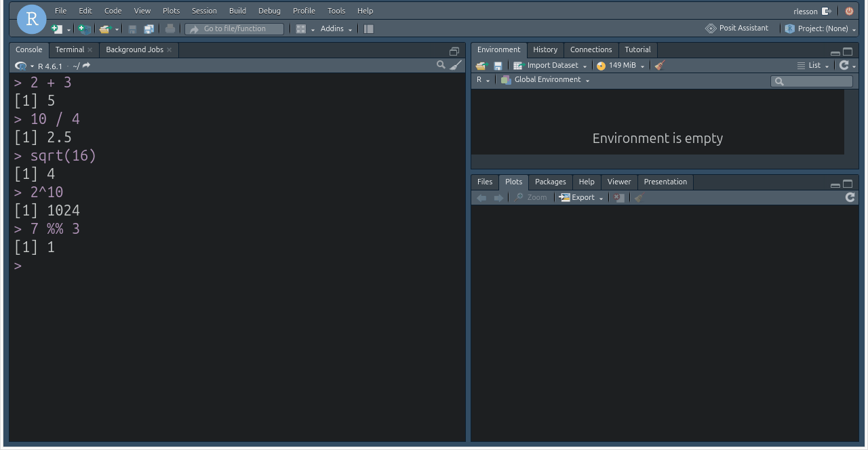Image resolution: width=868 pixels, height=450 pixels.
Task: Create a new project icon
Action: pos(84,29)
